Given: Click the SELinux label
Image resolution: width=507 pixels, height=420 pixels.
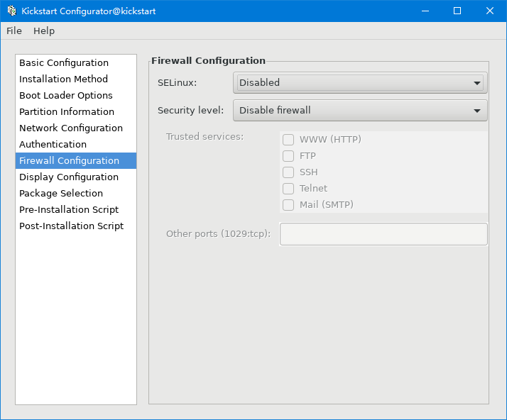Looking at the screenshot, I should 178,83.
